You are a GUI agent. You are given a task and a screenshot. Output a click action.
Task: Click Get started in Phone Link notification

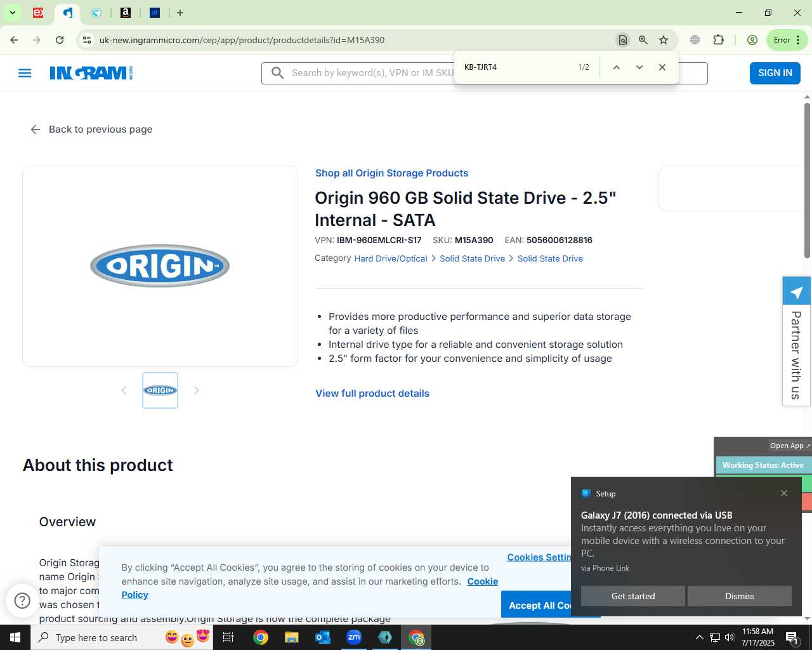point(632,596)
